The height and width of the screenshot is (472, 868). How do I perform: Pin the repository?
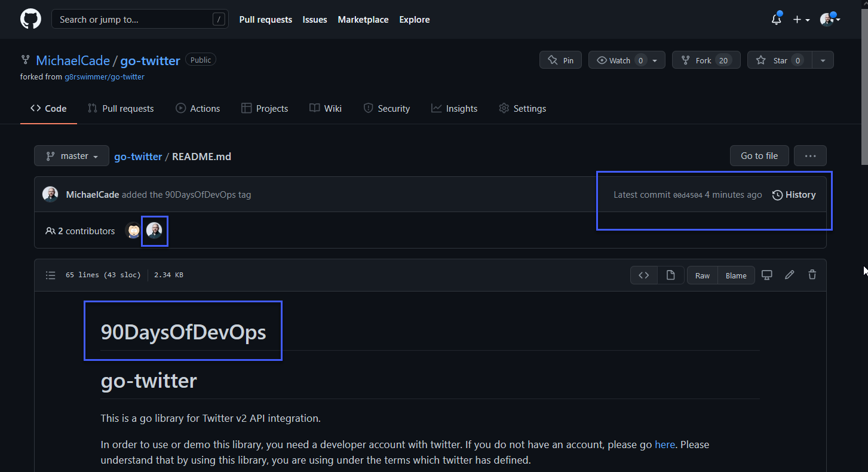coord(560,60)
